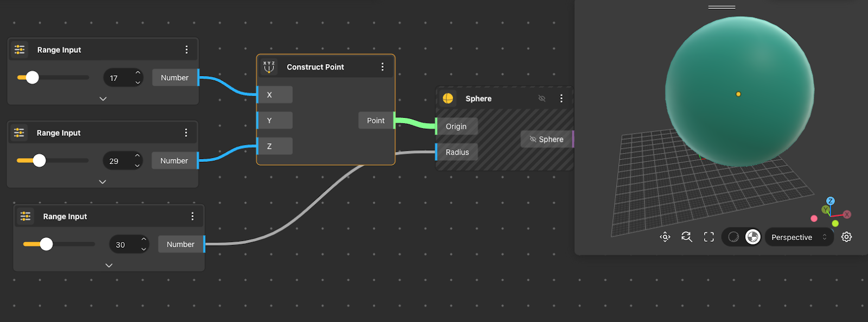Switch to wireframe shading mode
The image size is (868, 322).
pos(733,237)
